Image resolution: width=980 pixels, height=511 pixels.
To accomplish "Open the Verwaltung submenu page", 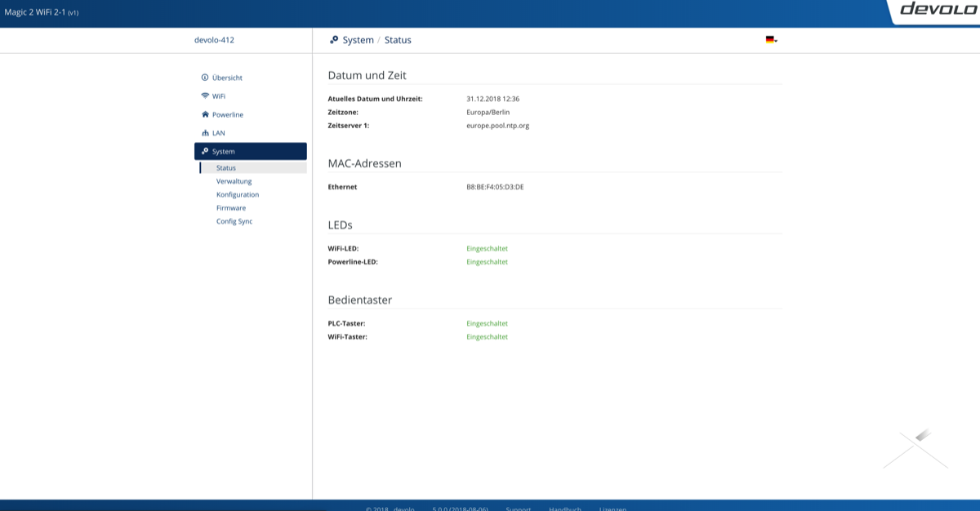I will click(234, 181).
